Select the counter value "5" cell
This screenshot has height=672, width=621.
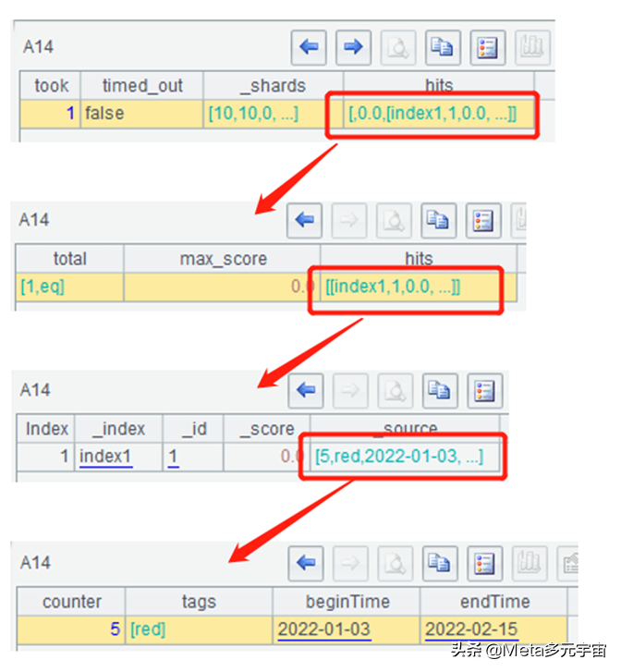pos(71,629)
